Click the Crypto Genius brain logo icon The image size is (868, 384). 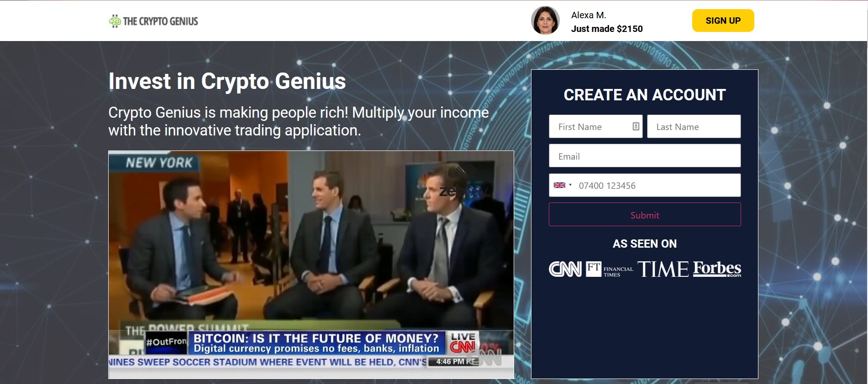pos(115,21)
